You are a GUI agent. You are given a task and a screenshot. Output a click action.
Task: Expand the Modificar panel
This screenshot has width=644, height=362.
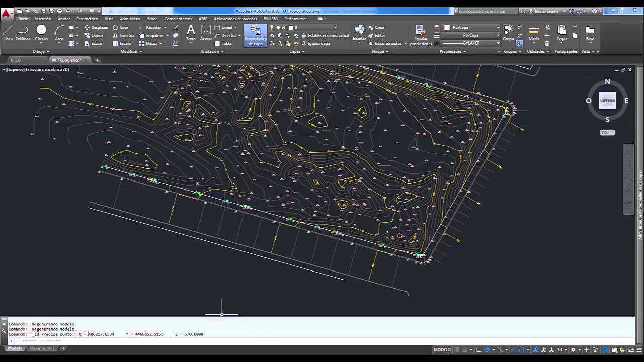pyautogui.click(x=131, y=51)
